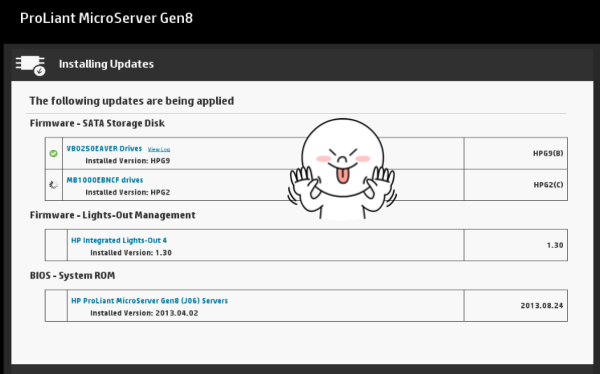Viewport: 600px width, 374px height.
Task: Click 'The following updates are being applied' heading
Action: [132, 101]
